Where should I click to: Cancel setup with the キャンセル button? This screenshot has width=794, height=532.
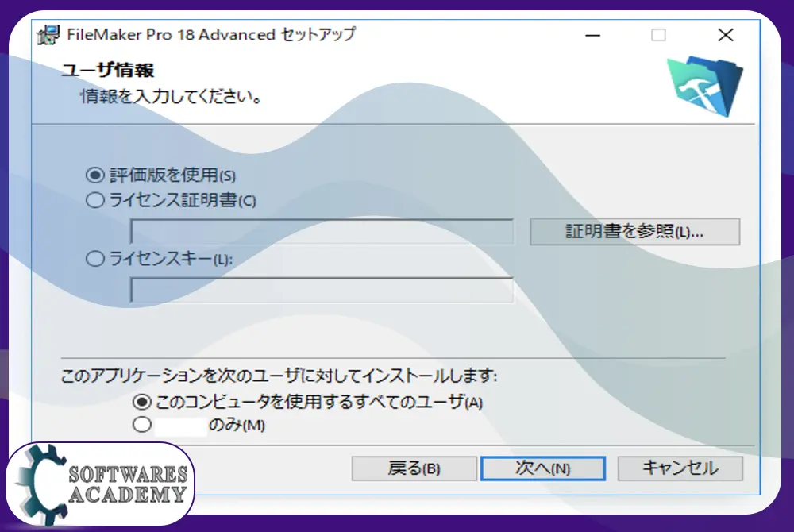point(680,468)
